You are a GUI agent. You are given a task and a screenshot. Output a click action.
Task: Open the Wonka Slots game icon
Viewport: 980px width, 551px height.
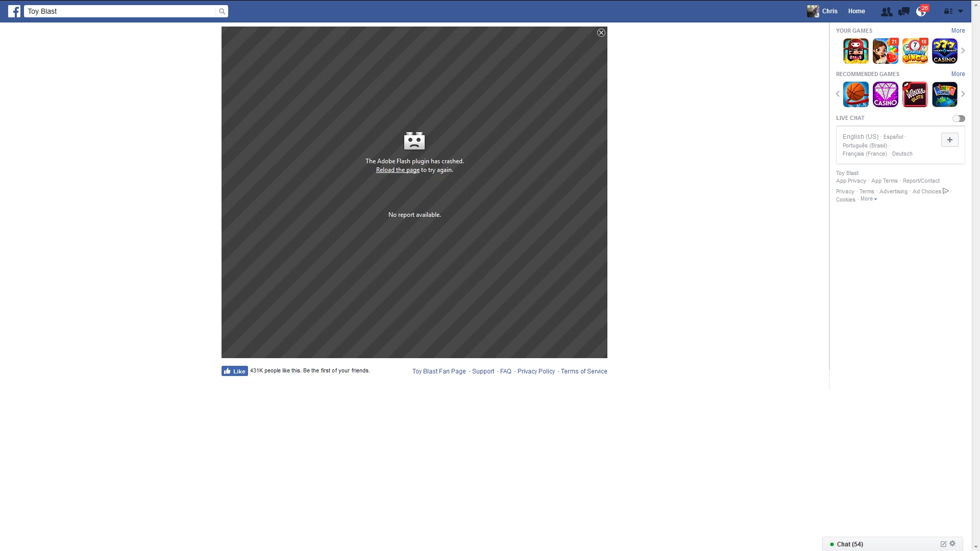click(x=915, y=94)
